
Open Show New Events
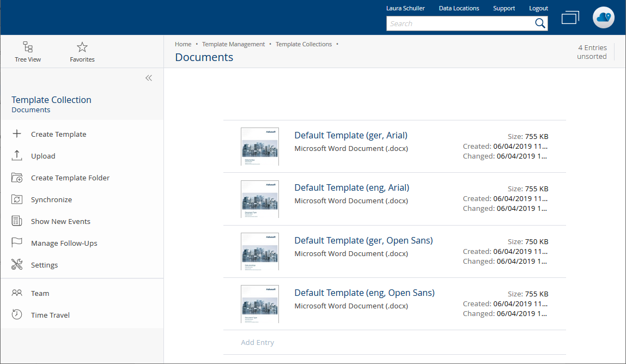click(x=60, y=221)
